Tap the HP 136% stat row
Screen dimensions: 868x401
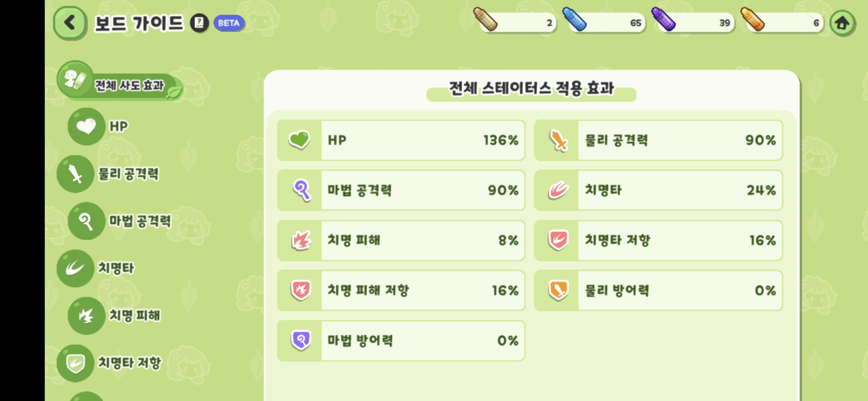click(401, 140)
